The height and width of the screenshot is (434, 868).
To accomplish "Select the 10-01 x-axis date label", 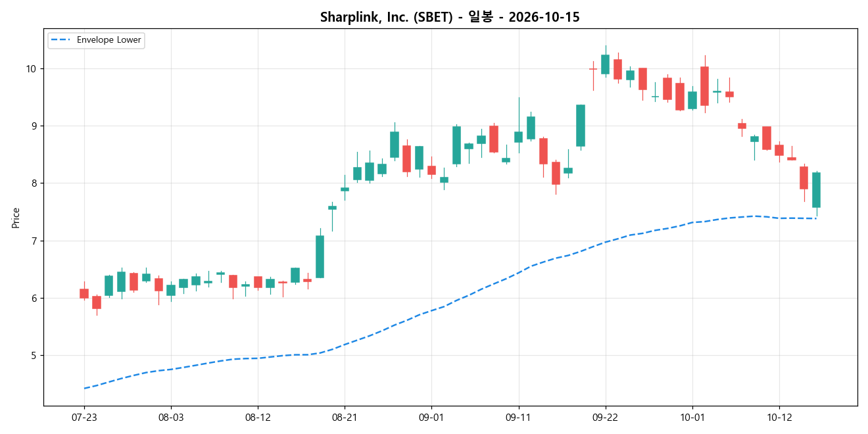I will tap(692, 418).
